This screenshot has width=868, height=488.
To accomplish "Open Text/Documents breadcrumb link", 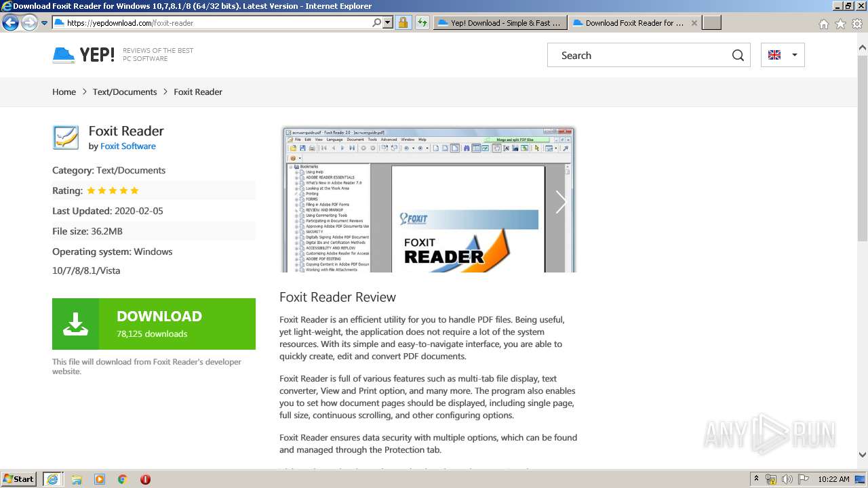I will click(x=125, y=92).
